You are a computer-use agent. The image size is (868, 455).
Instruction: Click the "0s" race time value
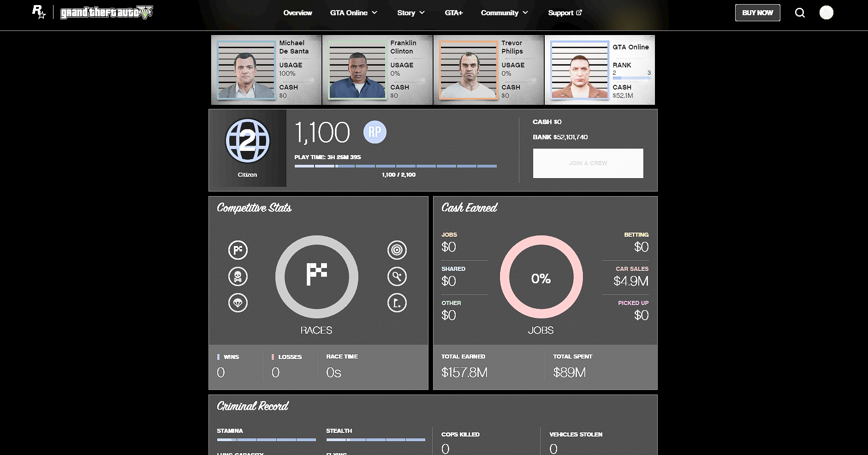coord(333,372)
